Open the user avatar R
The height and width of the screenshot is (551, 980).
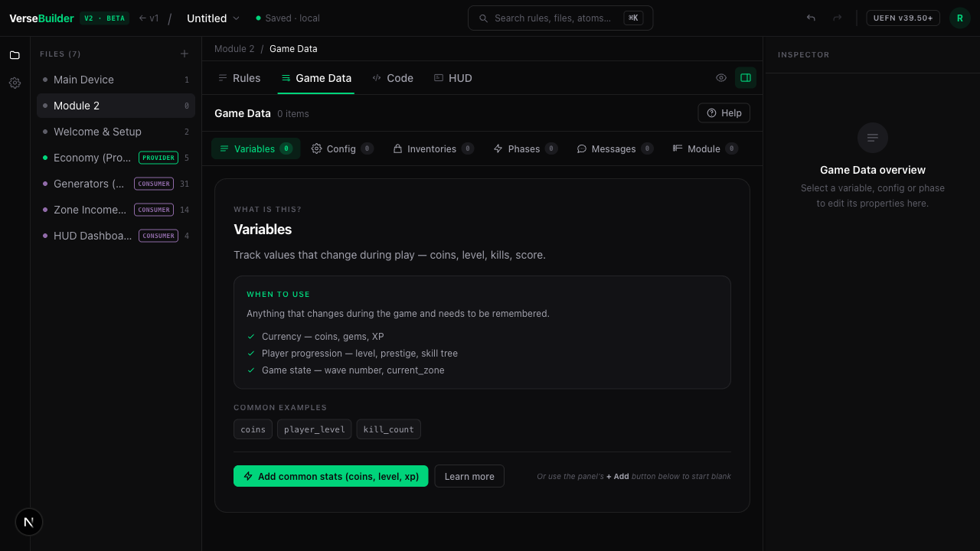pos(960,18)
